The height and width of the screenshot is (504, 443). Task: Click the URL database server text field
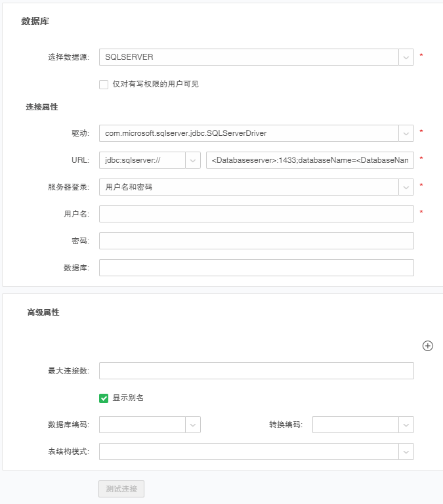[x=310, y=159]
